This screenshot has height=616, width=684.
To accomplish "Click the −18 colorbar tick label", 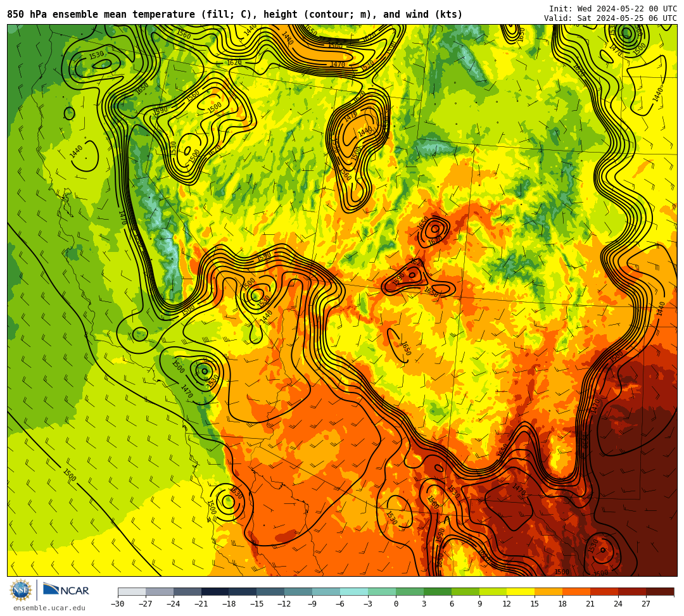I will pos(229,604).
